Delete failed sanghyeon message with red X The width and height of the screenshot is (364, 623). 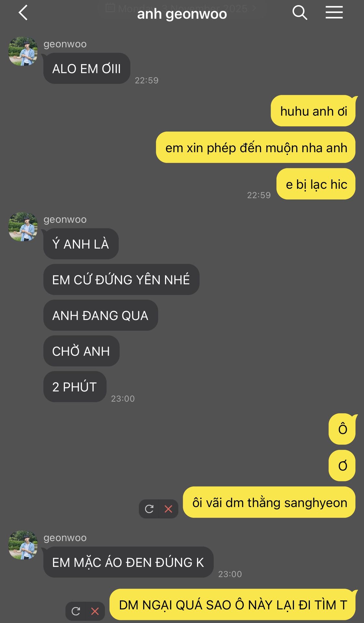[x=168, y=509]
